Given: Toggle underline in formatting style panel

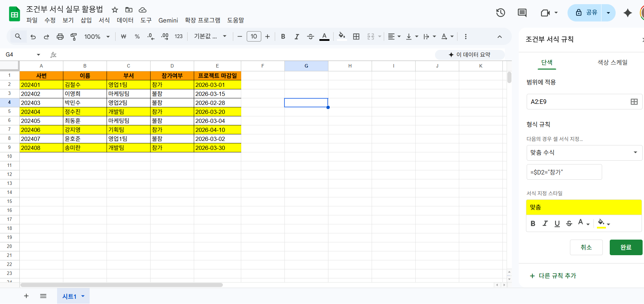Looking at the screenshot, I should (x=557, y=224).
